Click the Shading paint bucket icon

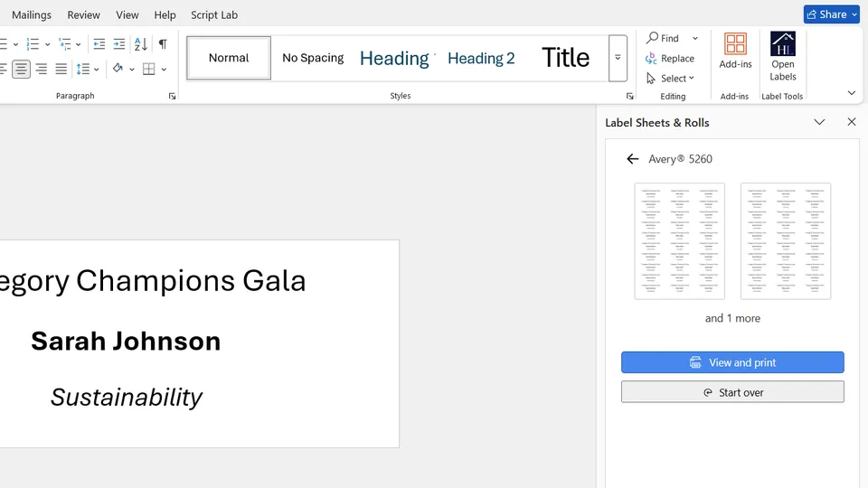pyautogui.click(x=118, y=69)
